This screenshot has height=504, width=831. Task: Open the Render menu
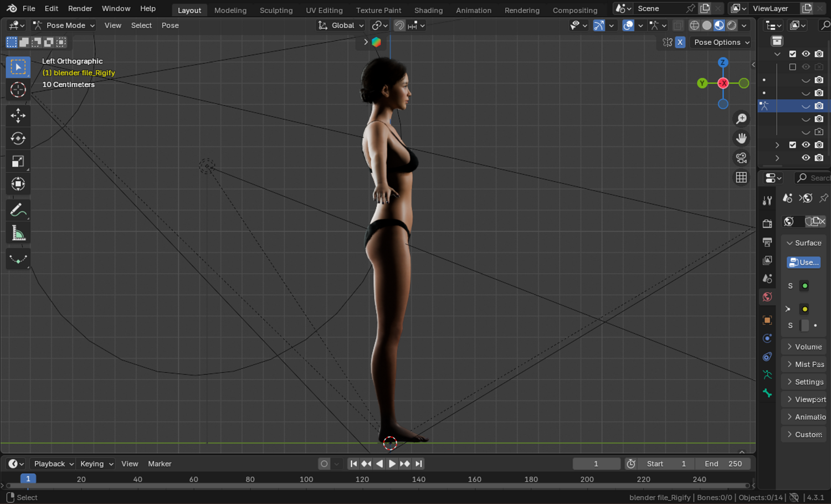point(80,8)
